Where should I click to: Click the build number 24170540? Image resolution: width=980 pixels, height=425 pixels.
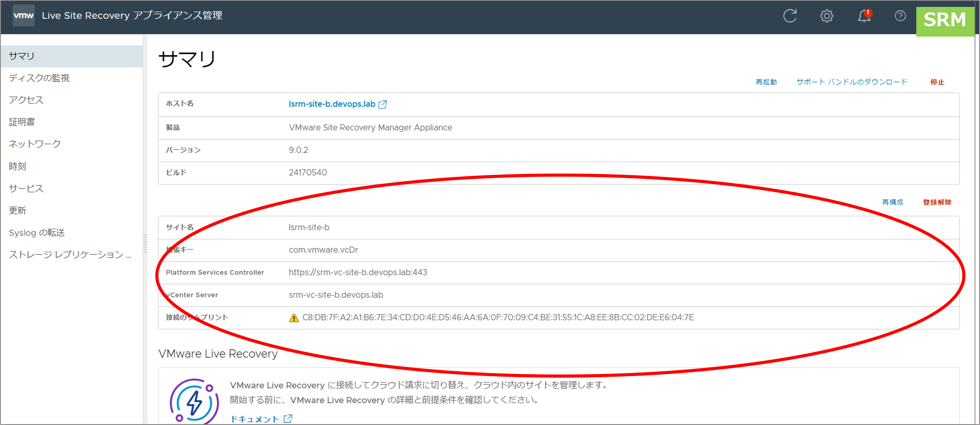[308, 173]
